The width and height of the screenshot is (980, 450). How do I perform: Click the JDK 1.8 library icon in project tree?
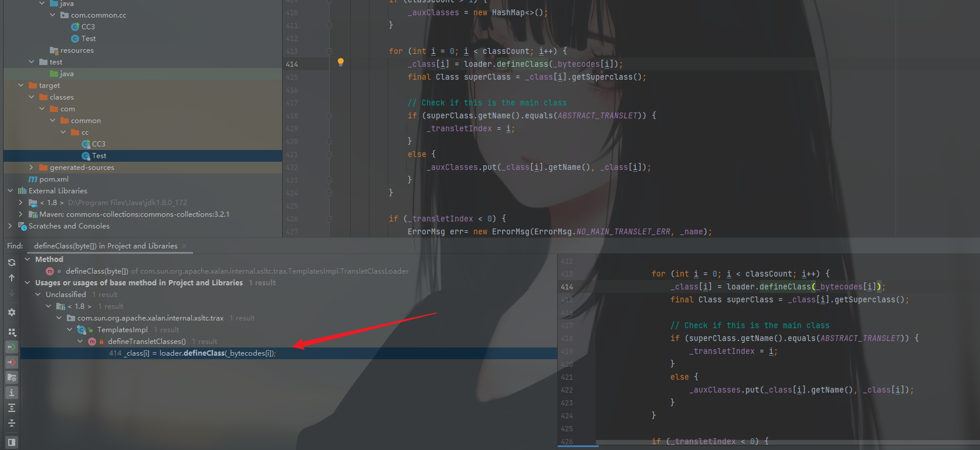33,203
